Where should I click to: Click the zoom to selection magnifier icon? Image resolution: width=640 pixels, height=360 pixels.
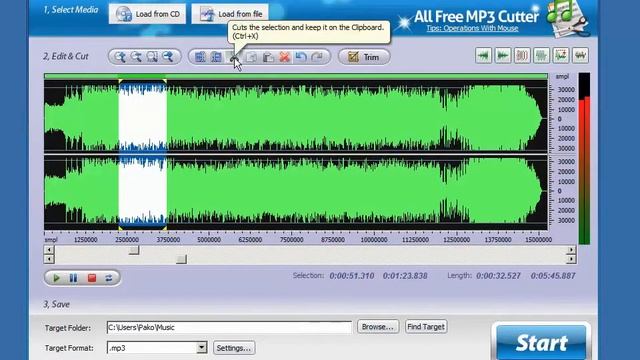click(152, 57)
